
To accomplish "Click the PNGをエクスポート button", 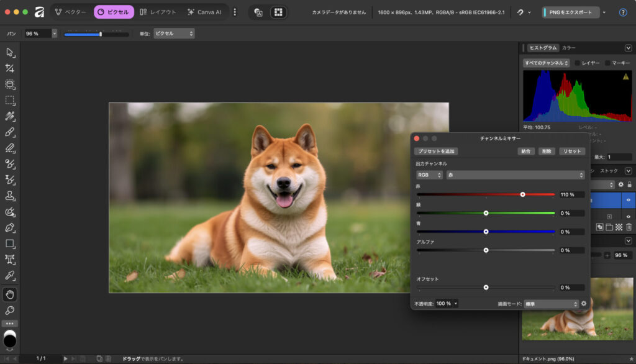I will click(571, 12).
